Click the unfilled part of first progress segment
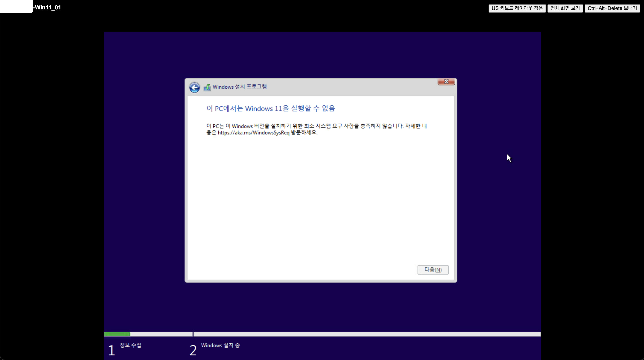 tap(161, 334)
